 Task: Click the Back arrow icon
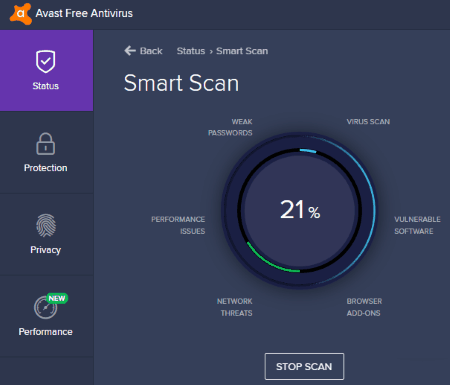pos(130,51)
